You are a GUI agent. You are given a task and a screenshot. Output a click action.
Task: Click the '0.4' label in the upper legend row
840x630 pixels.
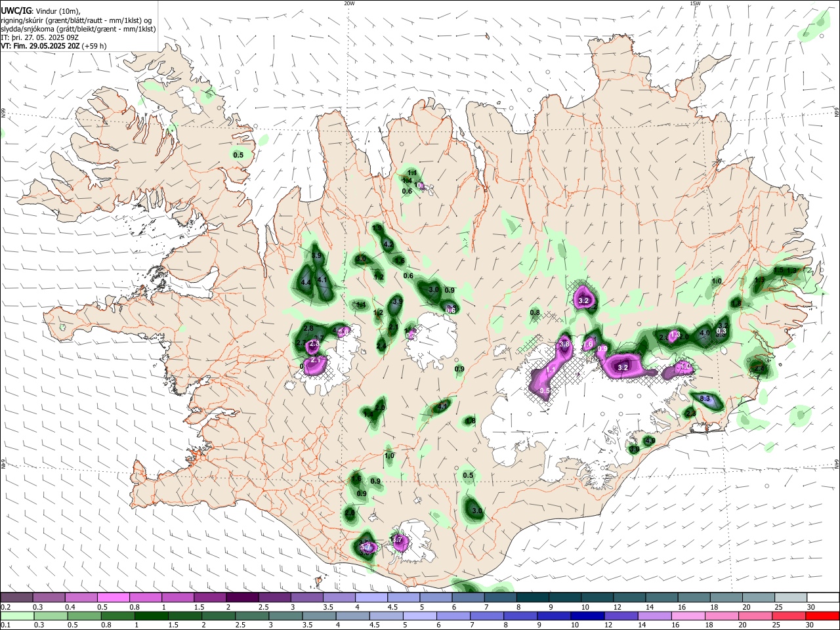pyautogui.click(x=70, y=607)
